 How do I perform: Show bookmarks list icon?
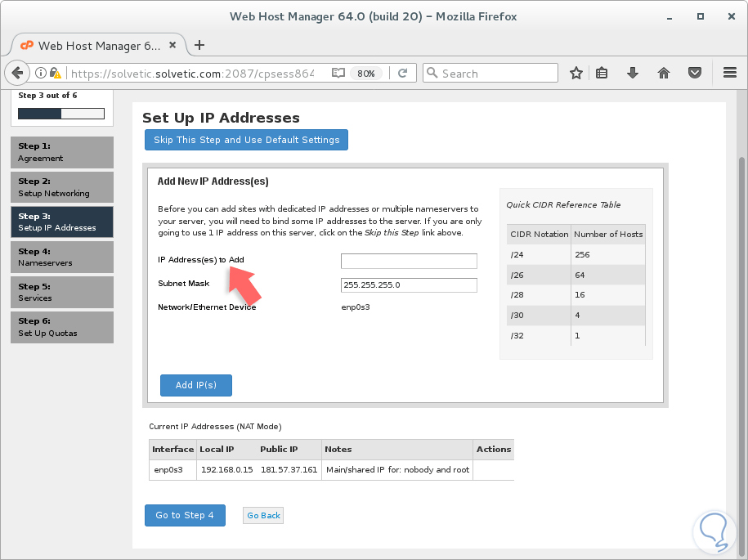(x=602, y=73)
